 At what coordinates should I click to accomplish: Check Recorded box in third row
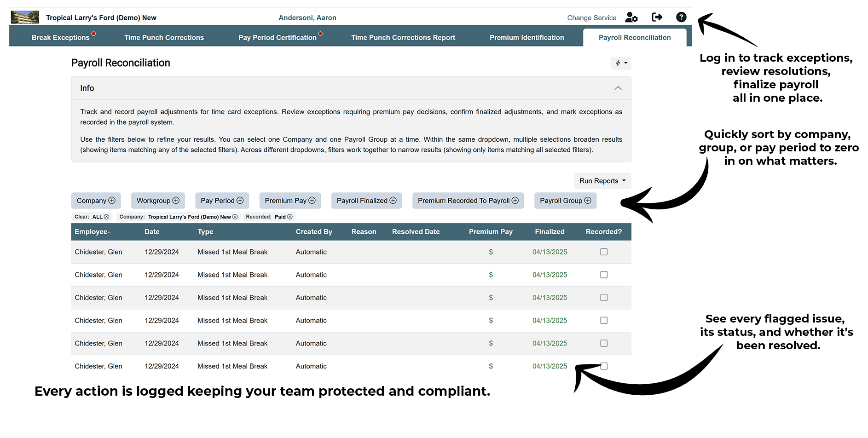[604, 298]
